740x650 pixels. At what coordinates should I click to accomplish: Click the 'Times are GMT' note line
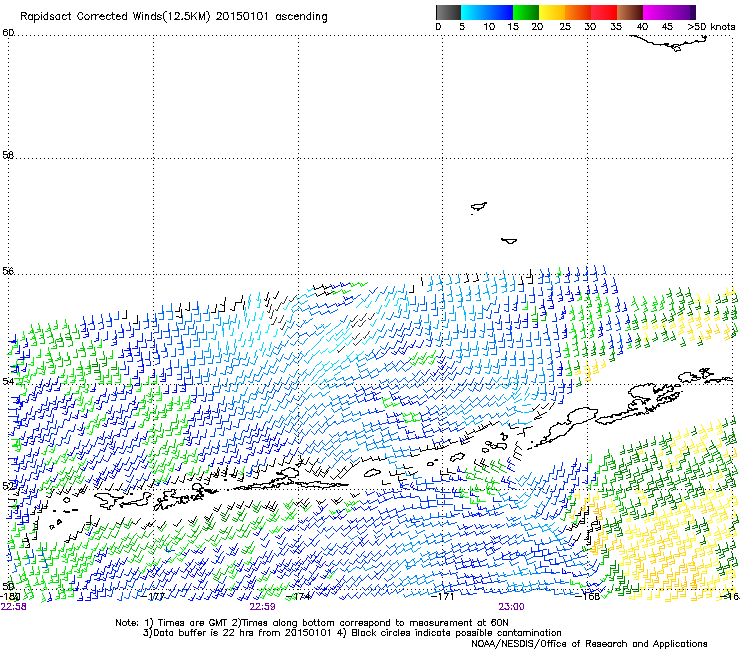312,623
